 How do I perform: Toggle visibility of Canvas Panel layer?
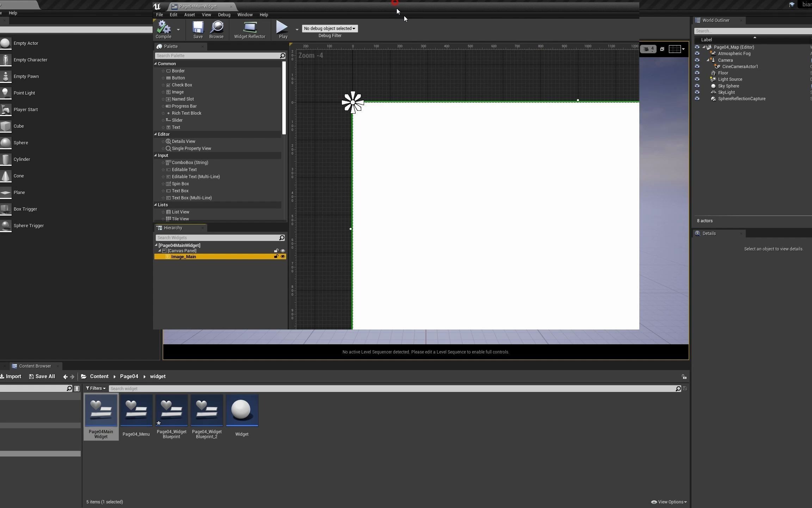pos(283,250)
